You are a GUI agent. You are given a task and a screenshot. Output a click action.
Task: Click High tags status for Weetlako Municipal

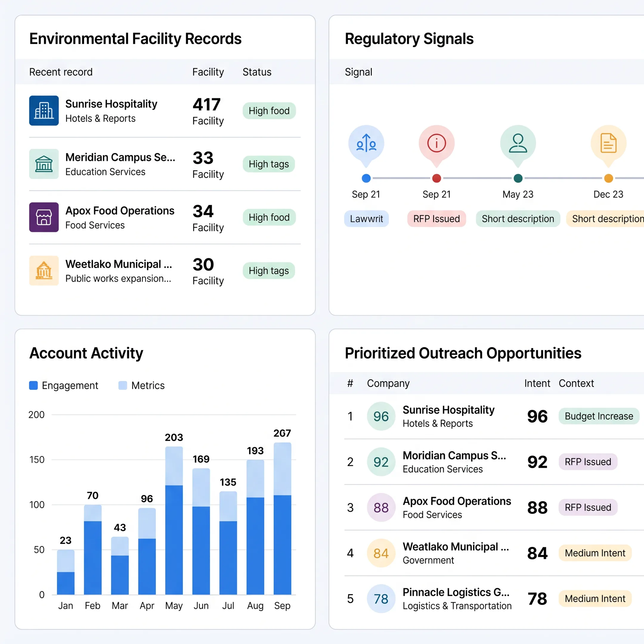click(269, 271)
